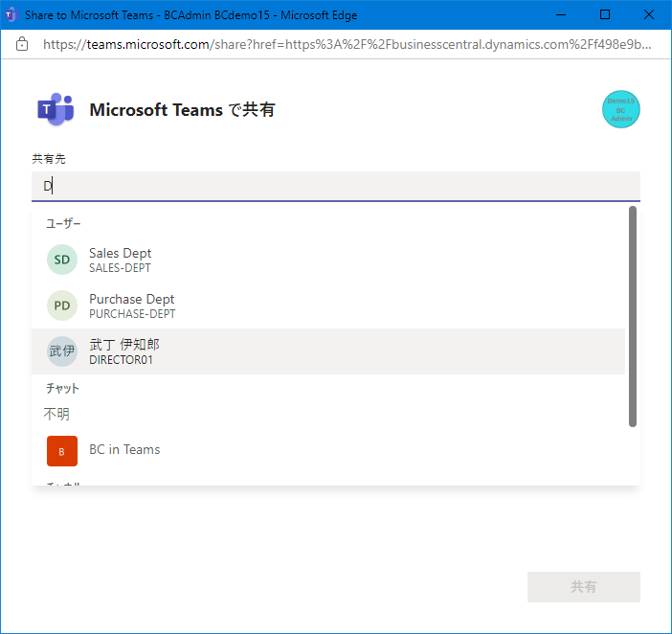Click the DIRECTOR01 alias text
The height and width of the screenshot is (634, 672).
coord(121,360)
